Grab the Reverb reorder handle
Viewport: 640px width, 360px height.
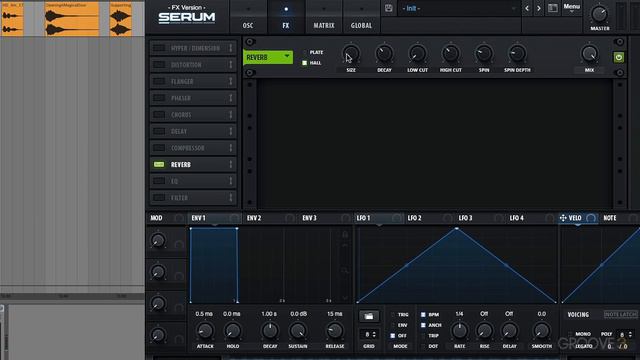point(231,164)
